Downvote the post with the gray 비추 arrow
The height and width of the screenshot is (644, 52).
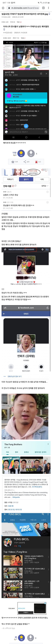click(31, 153)
